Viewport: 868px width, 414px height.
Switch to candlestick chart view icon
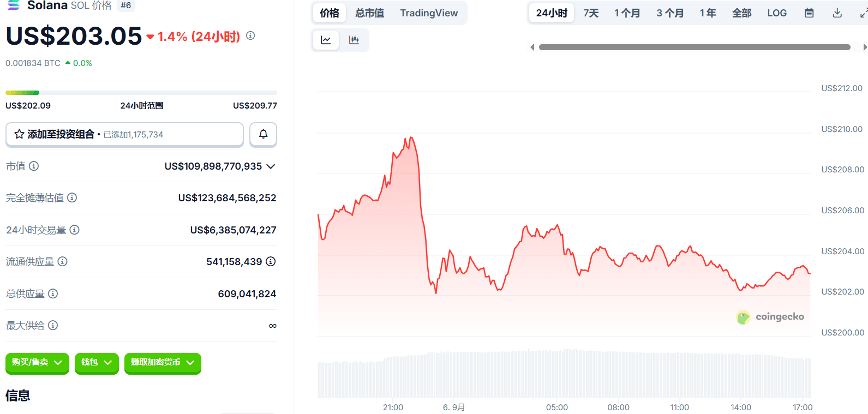[x=354, y=40]
